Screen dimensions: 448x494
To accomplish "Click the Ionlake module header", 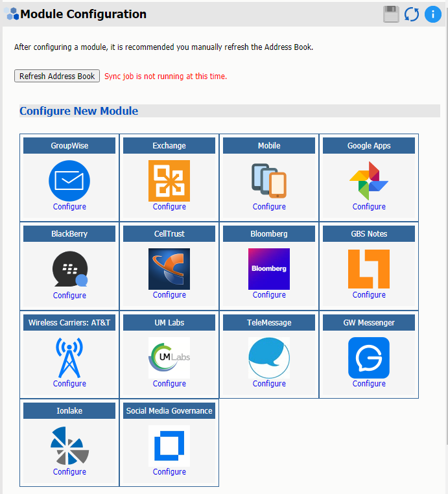I will click(x=69, y=411).
